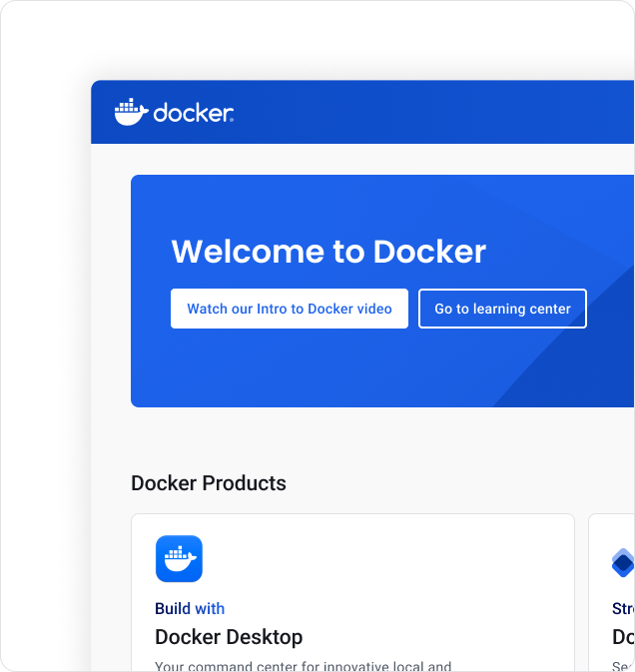Image resolution: width=635 pixels, height=672 pixels.
Task: Select the cut-off second product card title
Action: pos(623,636)
